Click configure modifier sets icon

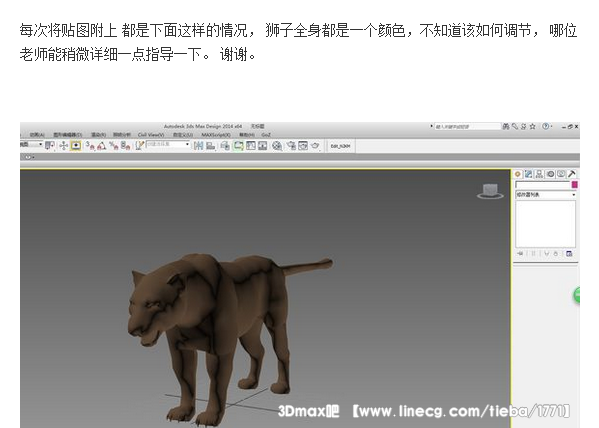[x=569, y=254]
